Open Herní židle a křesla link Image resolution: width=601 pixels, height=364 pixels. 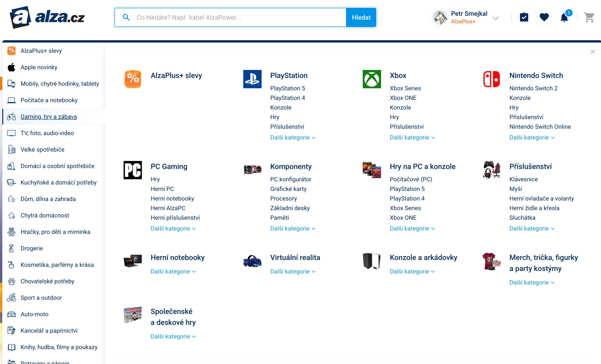point(534,208)
